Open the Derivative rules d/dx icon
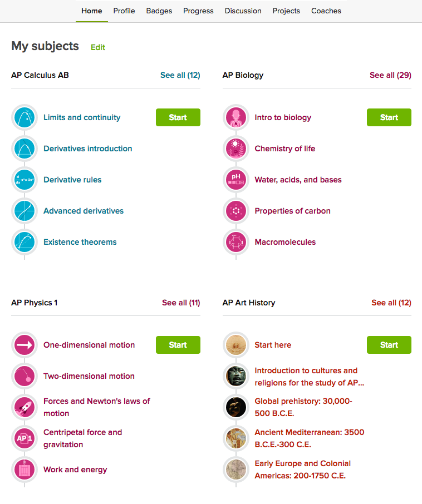 pos(24,180)
